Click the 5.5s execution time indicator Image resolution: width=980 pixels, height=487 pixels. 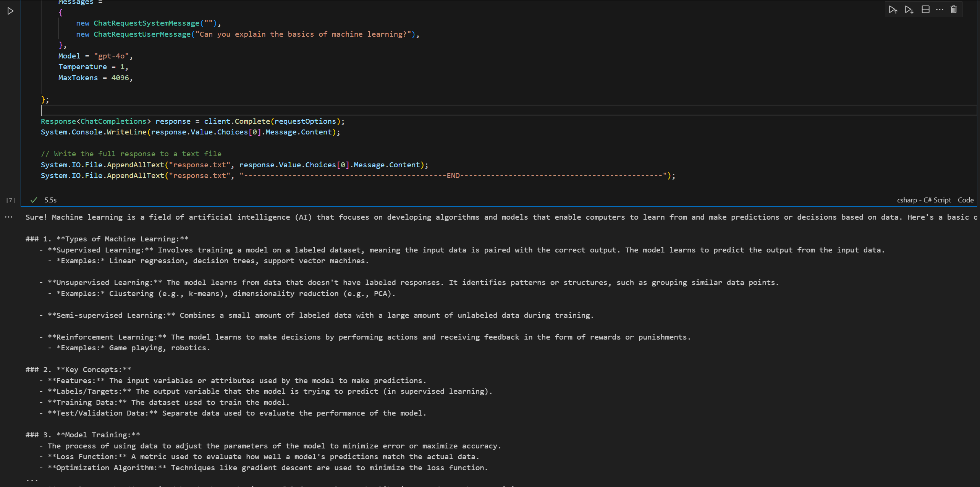tap(50, 200)
